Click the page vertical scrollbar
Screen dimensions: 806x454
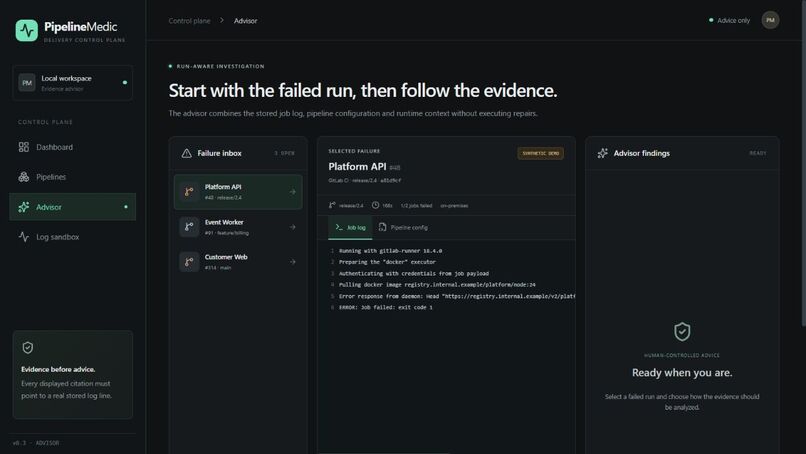803,162
